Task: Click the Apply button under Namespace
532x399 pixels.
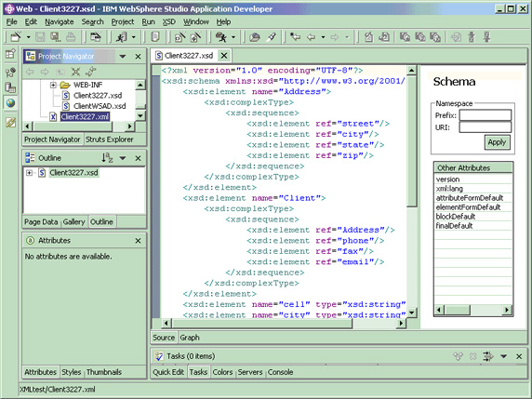Action: click(497, 142)
